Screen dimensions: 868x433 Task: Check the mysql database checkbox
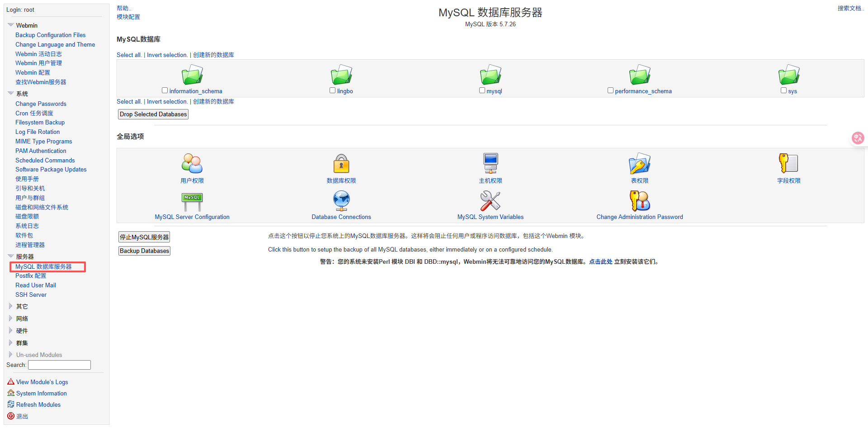482,90
